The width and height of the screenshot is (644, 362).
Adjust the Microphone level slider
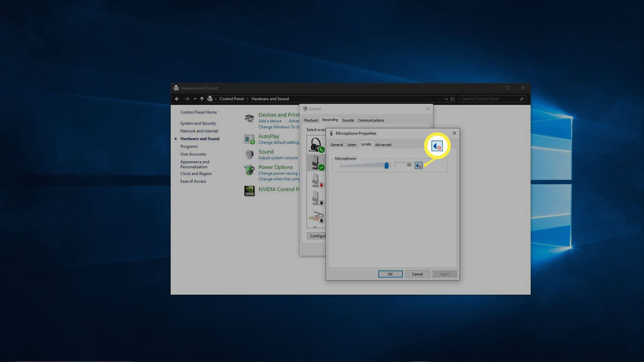(386, 165)
